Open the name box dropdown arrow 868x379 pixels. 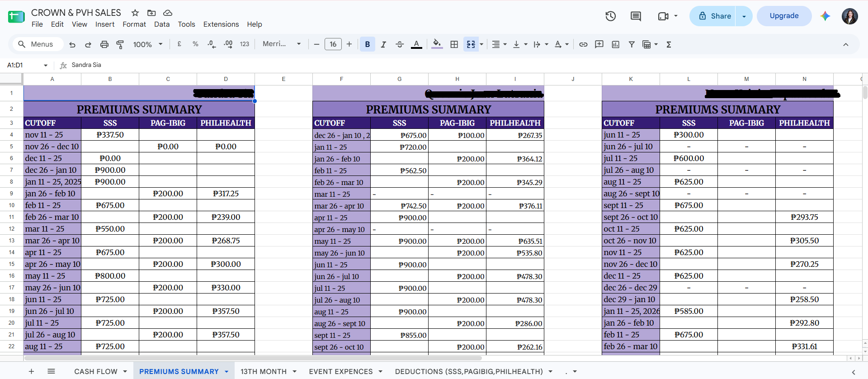tap(46, 65)
